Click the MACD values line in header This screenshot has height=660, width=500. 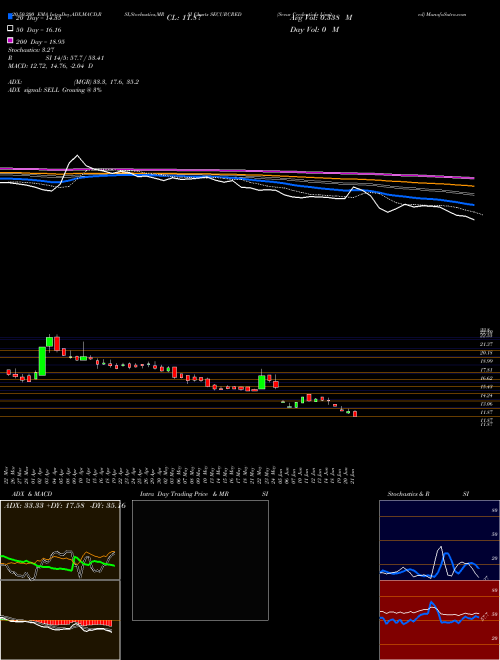(51, 66)
